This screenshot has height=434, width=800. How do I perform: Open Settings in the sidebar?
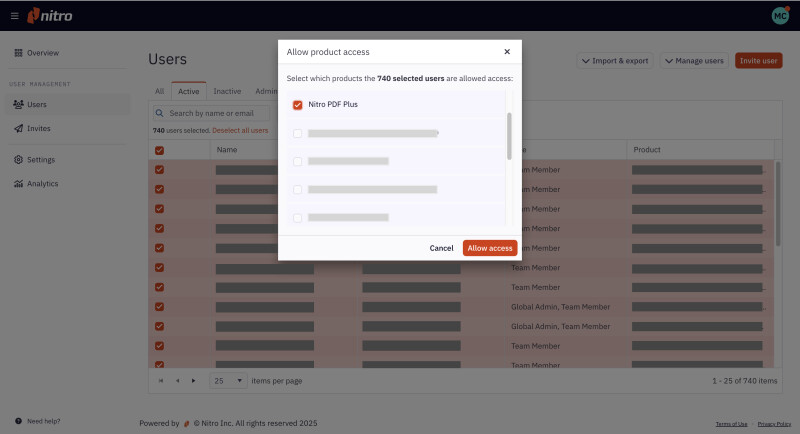click(x=40, y=159)
